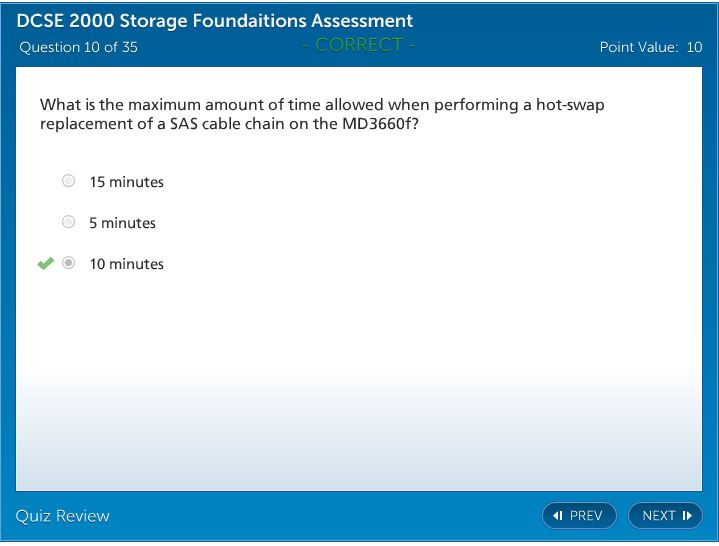Click the hot-swap question text
Viewport: 719px width, 546px height.
click(x=321, y=114)
